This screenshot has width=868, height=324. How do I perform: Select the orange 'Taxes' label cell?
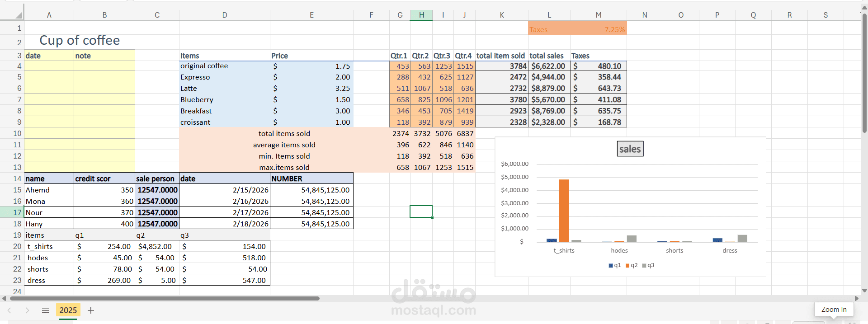coord(549,28)
